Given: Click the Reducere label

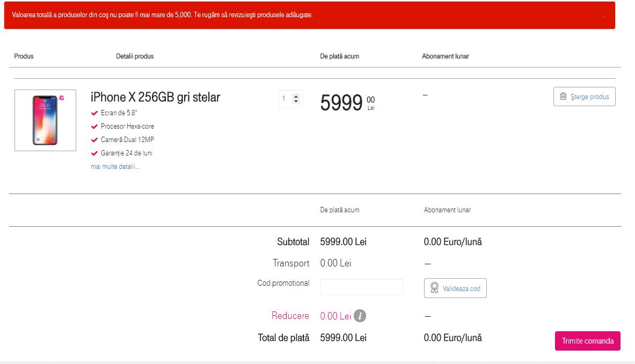Looking at the screenshot, I should [x=290, y=316].
